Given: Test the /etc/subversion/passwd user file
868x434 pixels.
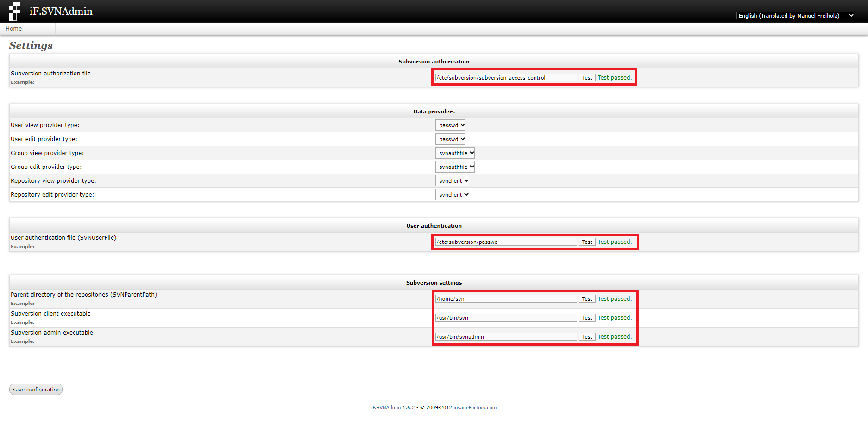Looking at the screenshot, I should 587,242.
